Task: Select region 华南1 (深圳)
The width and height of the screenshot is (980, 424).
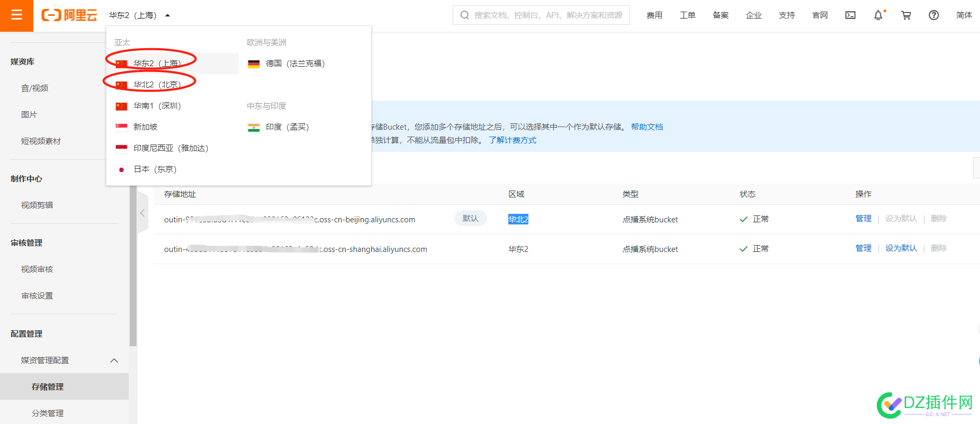Action: [x=173, y=106]
